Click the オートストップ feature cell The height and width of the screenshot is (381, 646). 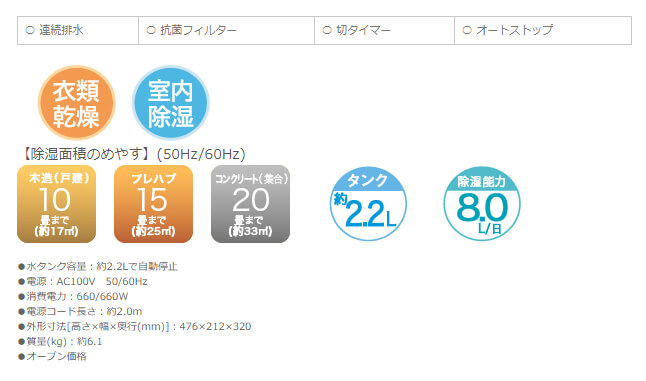point(543,30)
